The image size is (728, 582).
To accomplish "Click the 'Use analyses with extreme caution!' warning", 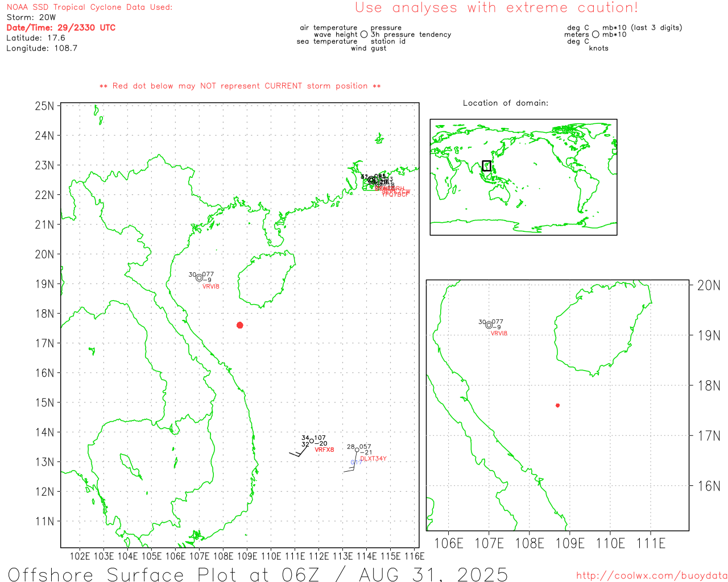I will pyautogui.click(x=497, y=8).
